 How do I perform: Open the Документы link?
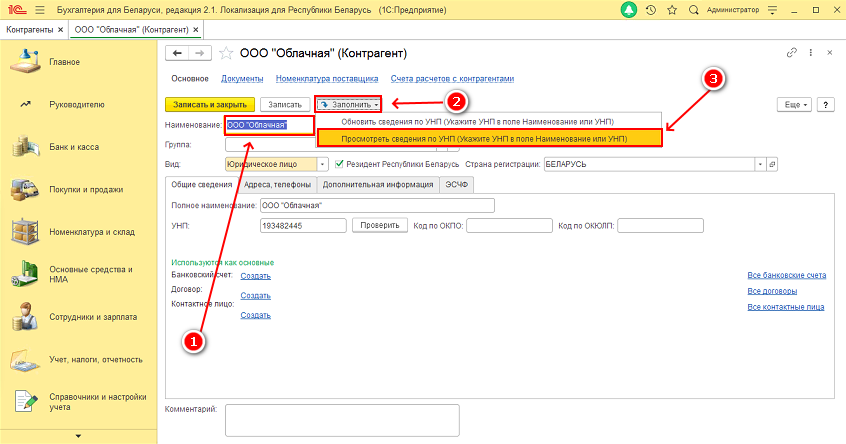tap(242, 79)
